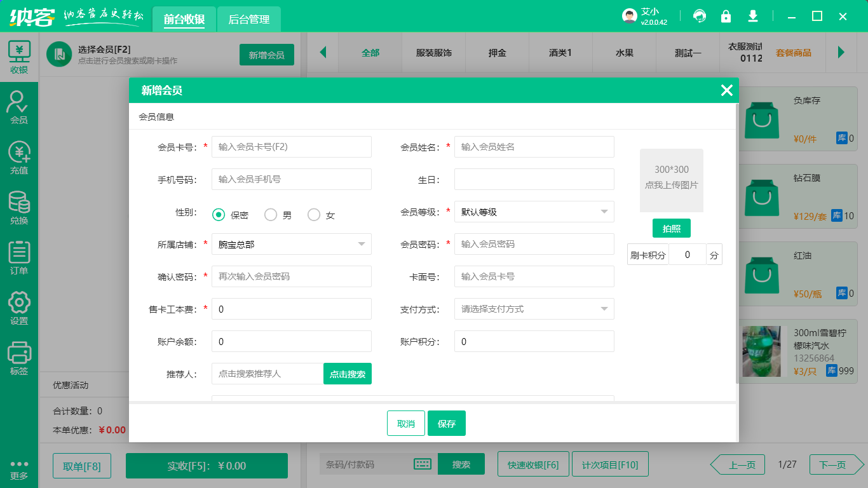This screenshot has height=488, width=868.
Task: Open the 支付方式 payment method dropdown
Action: (534, 309)
